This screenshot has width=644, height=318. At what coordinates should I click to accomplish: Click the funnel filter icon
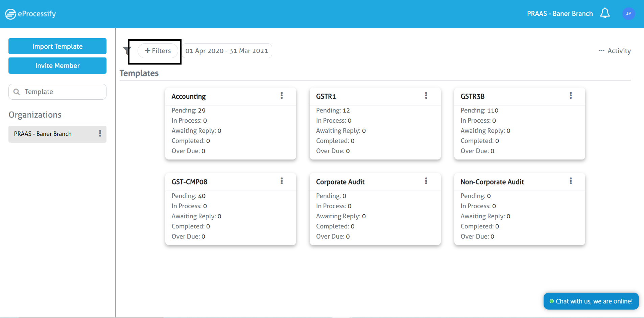[x=126, y=51]
